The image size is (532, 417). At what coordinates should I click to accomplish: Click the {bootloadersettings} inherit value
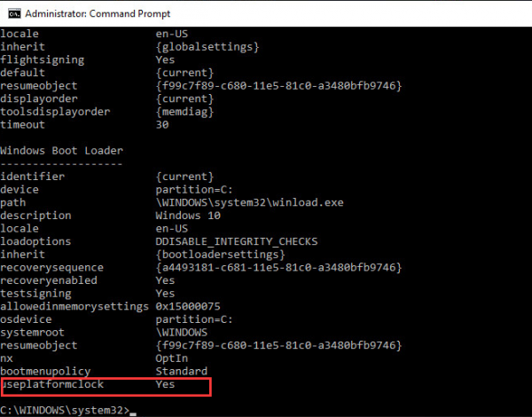[220, 255]
